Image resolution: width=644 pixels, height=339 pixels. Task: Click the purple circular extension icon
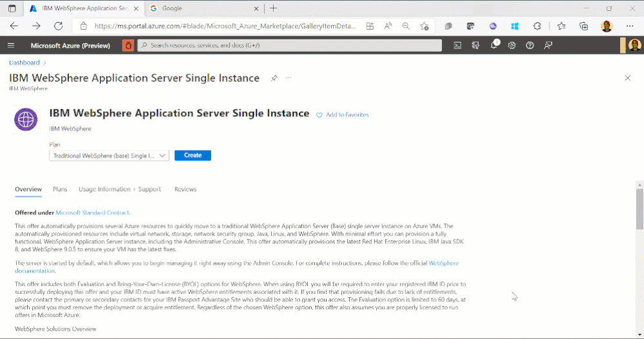tap(493, 26)
